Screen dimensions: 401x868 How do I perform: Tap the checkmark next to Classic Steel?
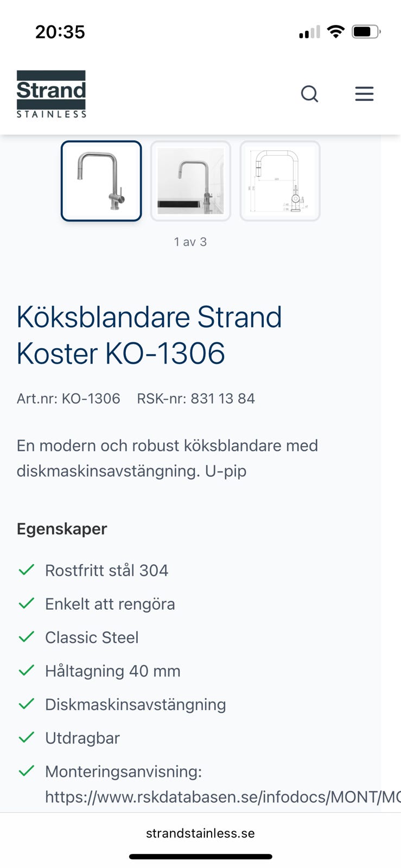pyautogui.click(x=27, y=637)
